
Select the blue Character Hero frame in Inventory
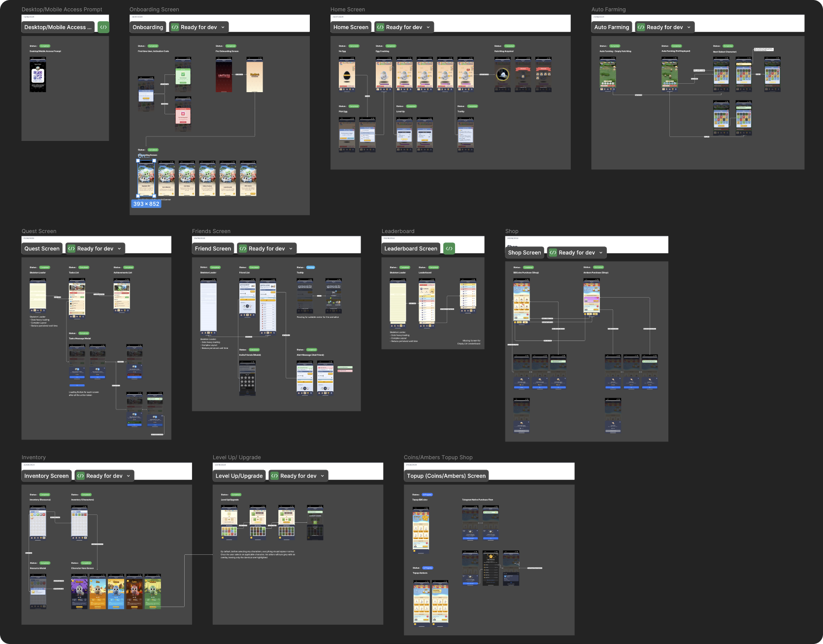point(116,591)
